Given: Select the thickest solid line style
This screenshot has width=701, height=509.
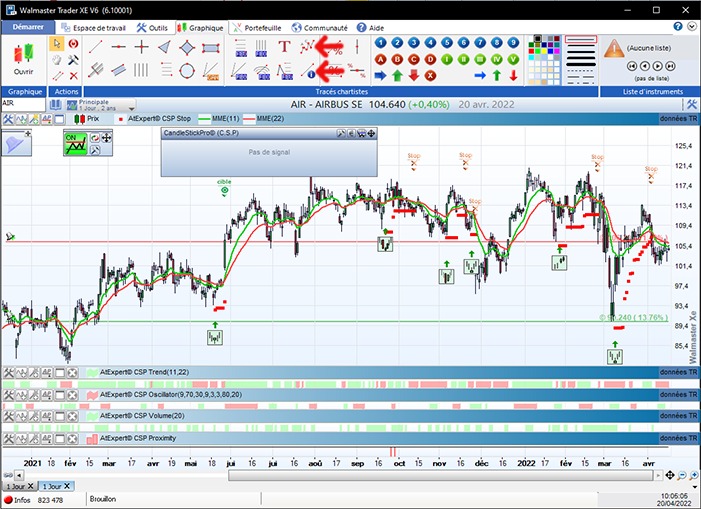Looking at the screenshot, I should coord(581,64).
